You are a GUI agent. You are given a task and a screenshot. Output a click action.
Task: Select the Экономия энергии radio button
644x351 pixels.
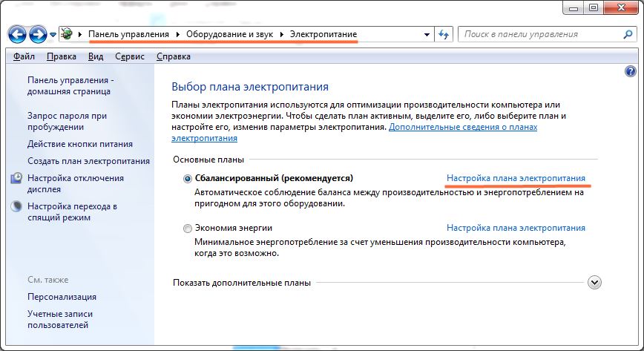(188, 229)
